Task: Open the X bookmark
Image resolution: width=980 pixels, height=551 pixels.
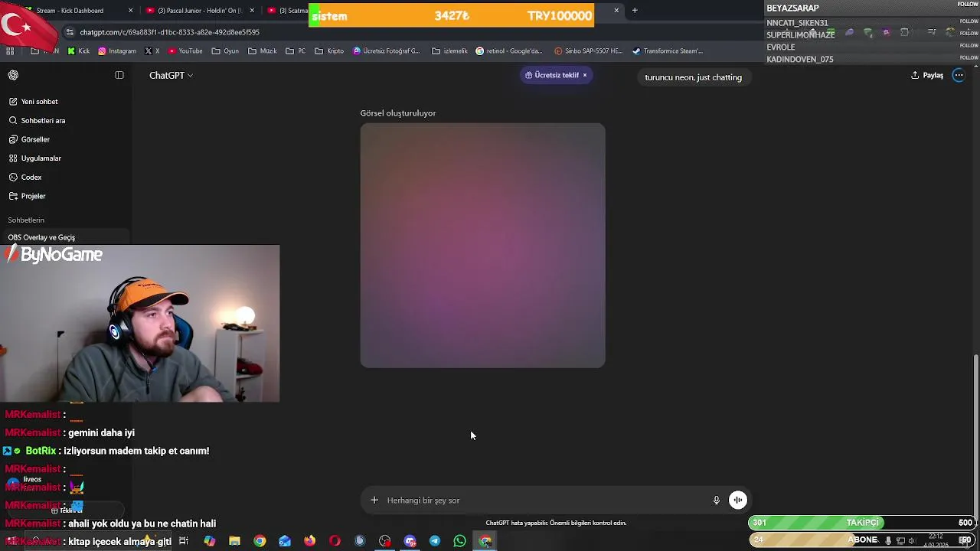Action: coord(152,51)
